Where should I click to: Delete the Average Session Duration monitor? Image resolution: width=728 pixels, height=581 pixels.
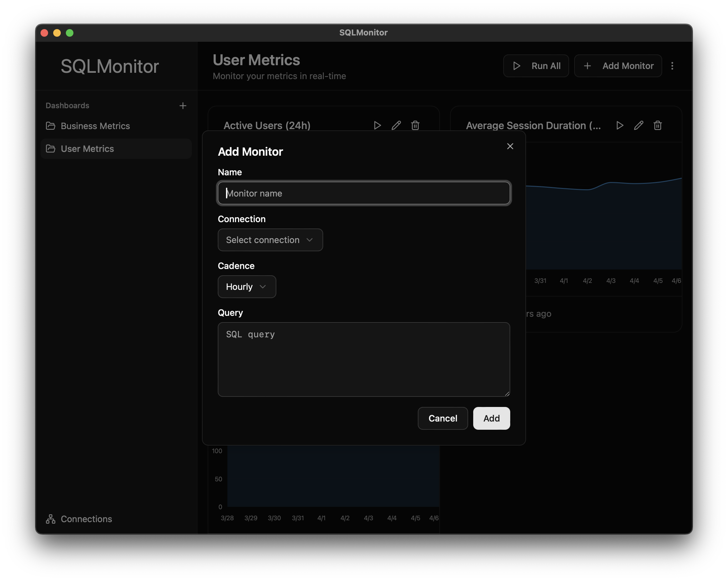coord(657,126)
